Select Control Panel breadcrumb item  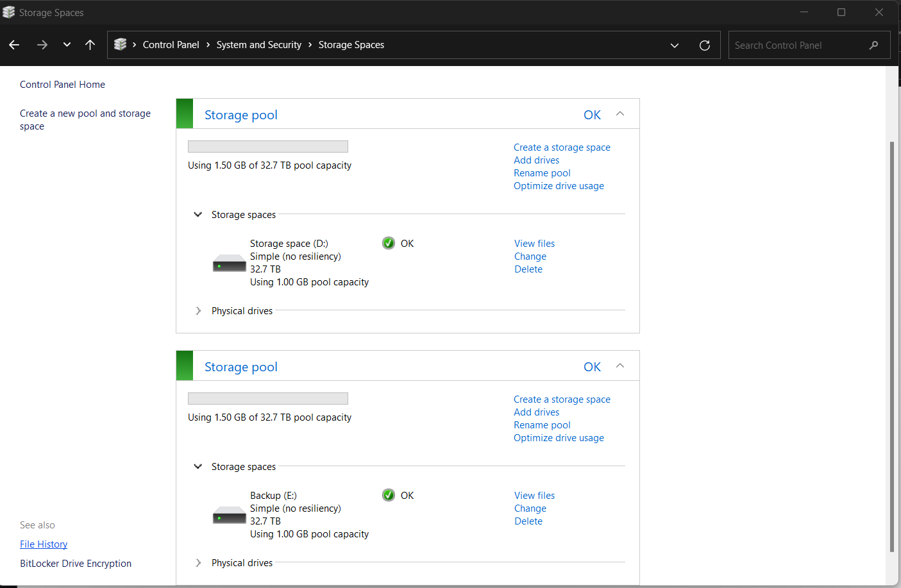(171, 45)
